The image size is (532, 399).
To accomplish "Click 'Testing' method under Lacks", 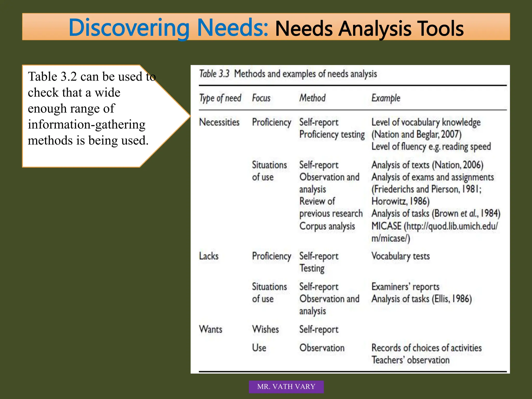I will coord(312,268).
